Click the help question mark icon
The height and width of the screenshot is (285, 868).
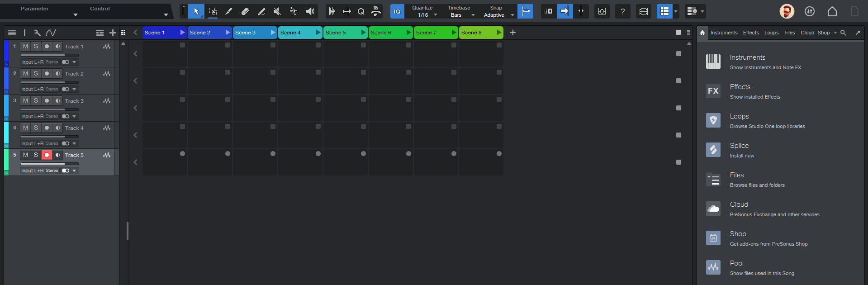click(623, 11)
